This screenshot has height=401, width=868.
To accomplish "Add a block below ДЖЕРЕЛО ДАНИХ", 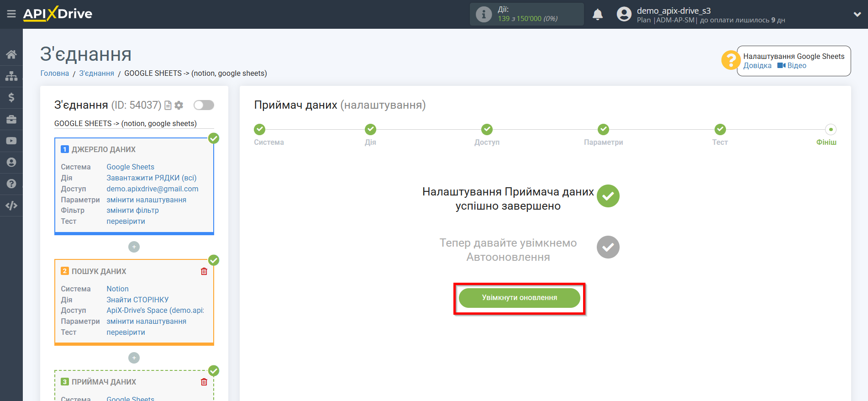I will click(x=134, y=247).
